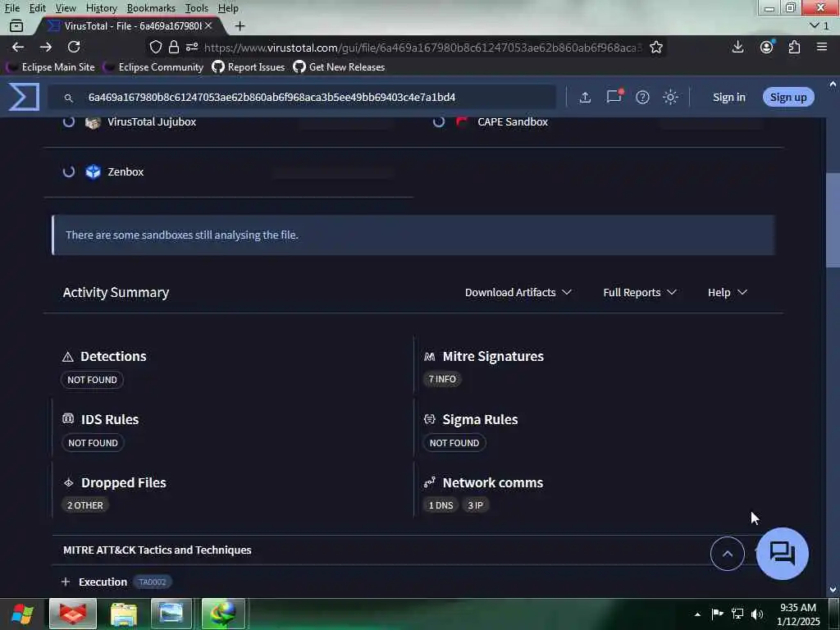Open the Tools menu
This screenshot has width=840, height=630.
coord(197,8)
